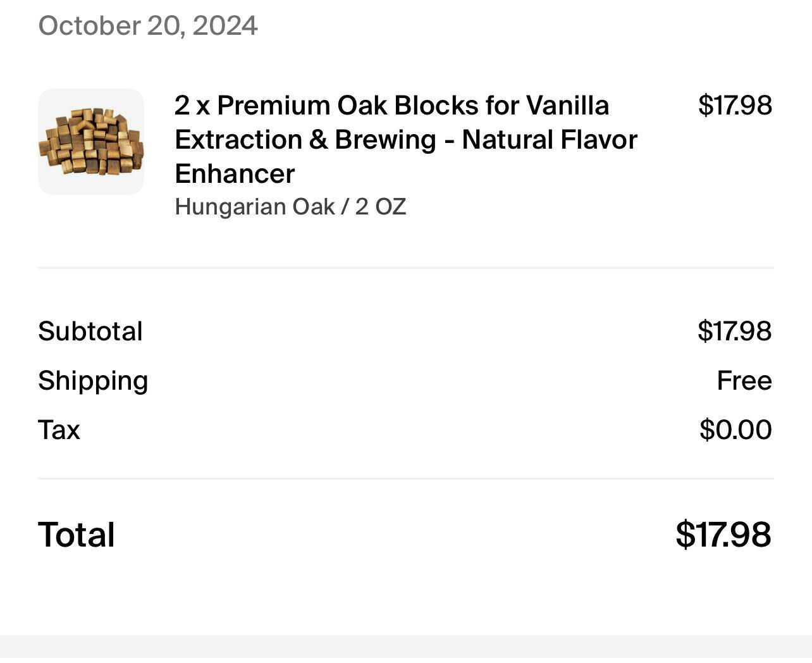
Task: Click the "2 OZ" size text
Action: click(x=380, y=207)
